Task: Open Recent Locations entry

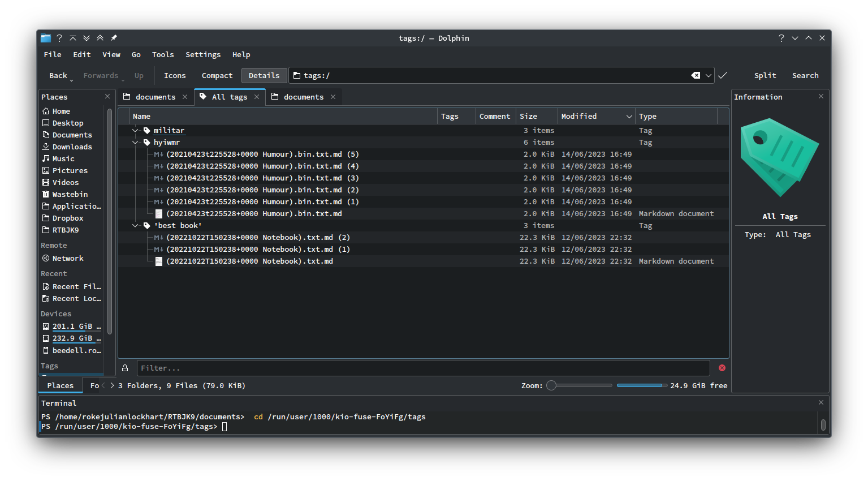Action: (x=71, y=299)
